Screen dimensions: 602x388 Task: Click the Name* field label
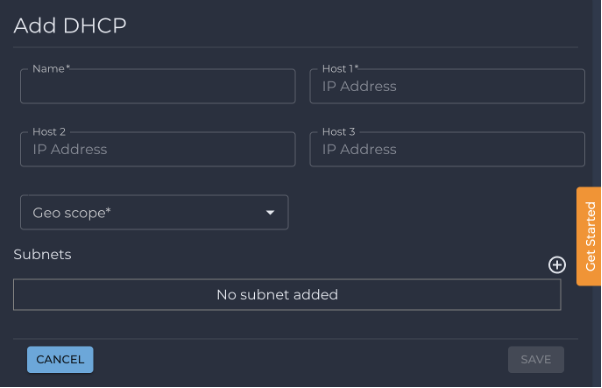click(x=51, y=69)
